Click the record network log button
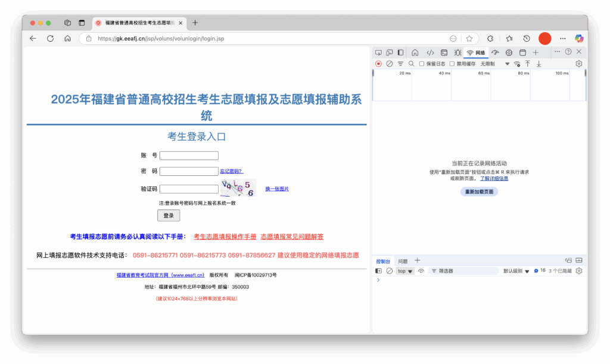610x364 pixels. (378, 64)
